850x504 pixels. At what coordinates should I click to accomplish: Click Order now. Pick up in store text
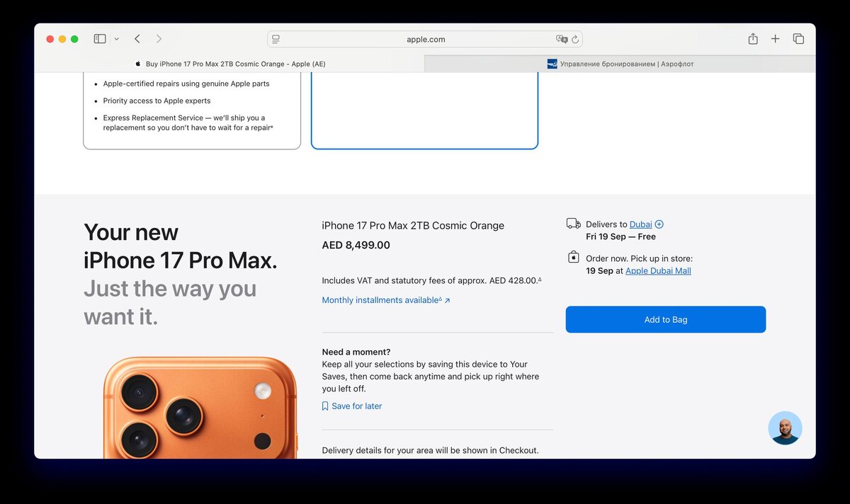click(x=639, y=259)
